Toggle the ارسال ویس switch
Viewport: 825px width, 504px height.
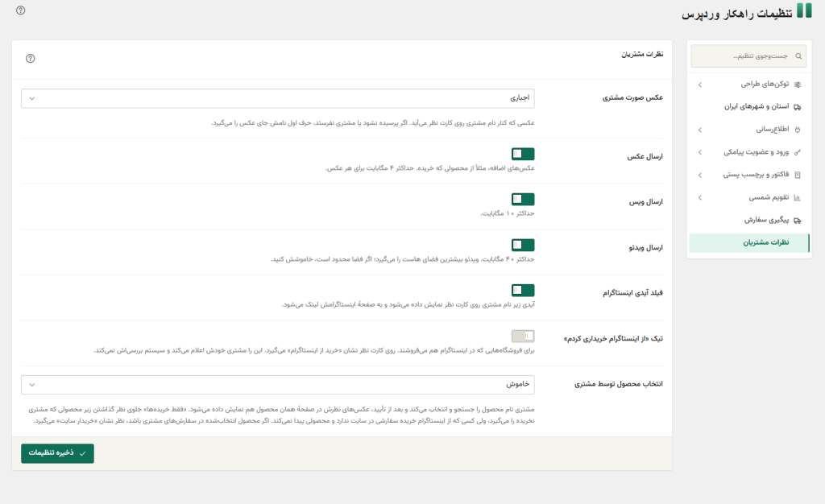point(523,199)
